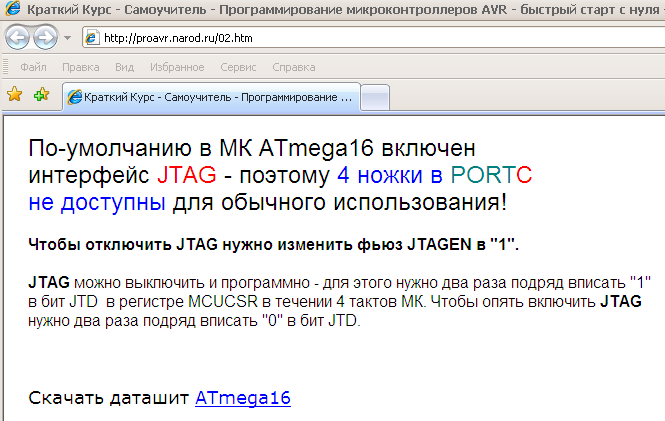Viewport: 665px width, 421px height.
Task: Click the MCUCSR register name in paragraph
Action: point(223,301)
